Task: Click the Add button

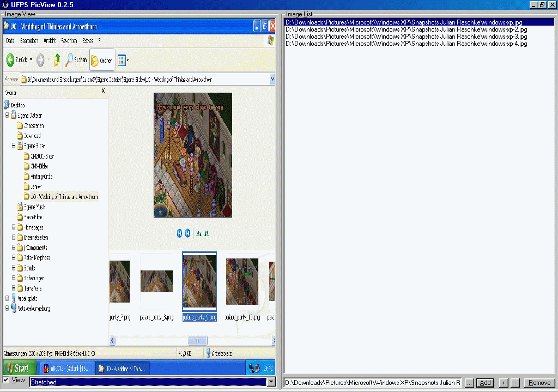Action: point(485,383)
